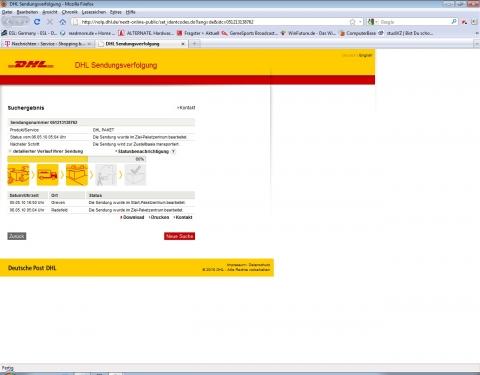Open the Chronik menu
The height and width of the screenshot is (375, 480).
coord(69,12)
